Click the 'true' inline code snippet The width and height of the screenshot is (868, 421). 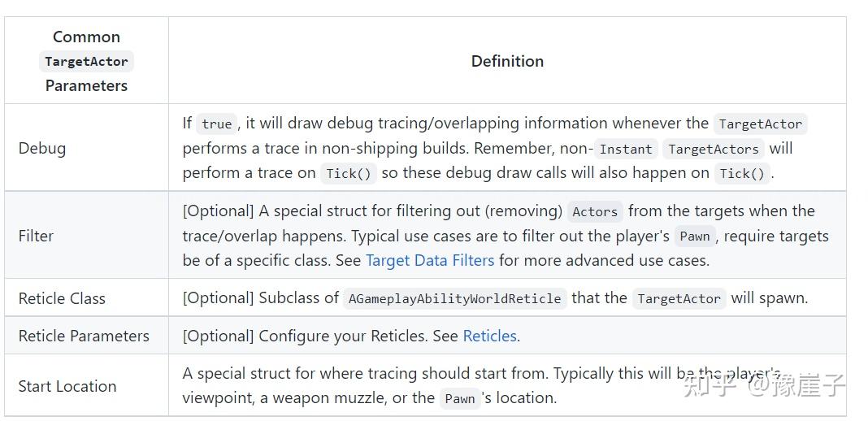217,124
